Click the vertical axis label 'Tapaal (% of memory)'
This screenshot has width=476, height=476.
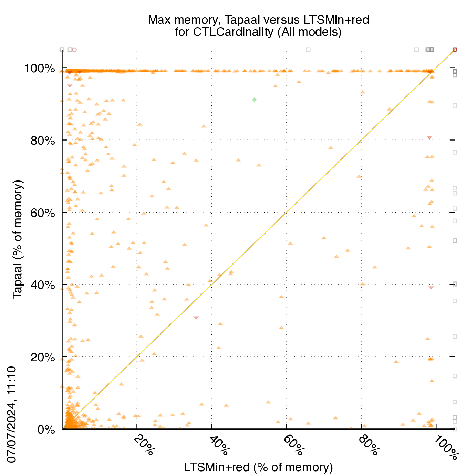17,239
